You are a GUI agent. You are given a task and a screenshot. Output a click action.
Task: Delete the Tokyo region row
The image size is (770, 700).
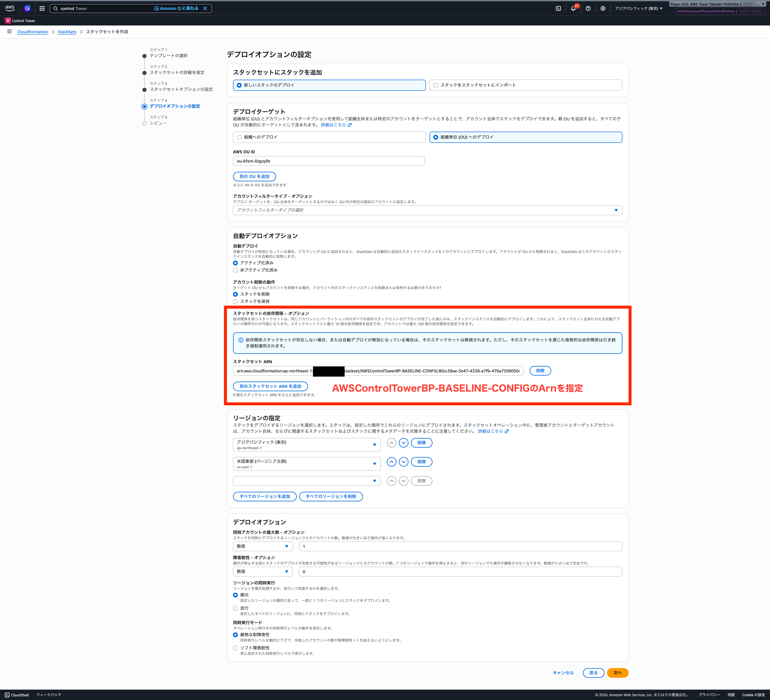[422, 443]
